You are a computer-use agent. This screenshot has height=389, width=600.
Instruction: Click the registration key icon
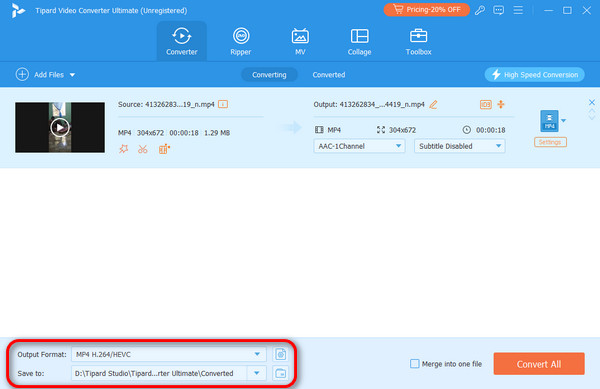click(x=479, y=10)
